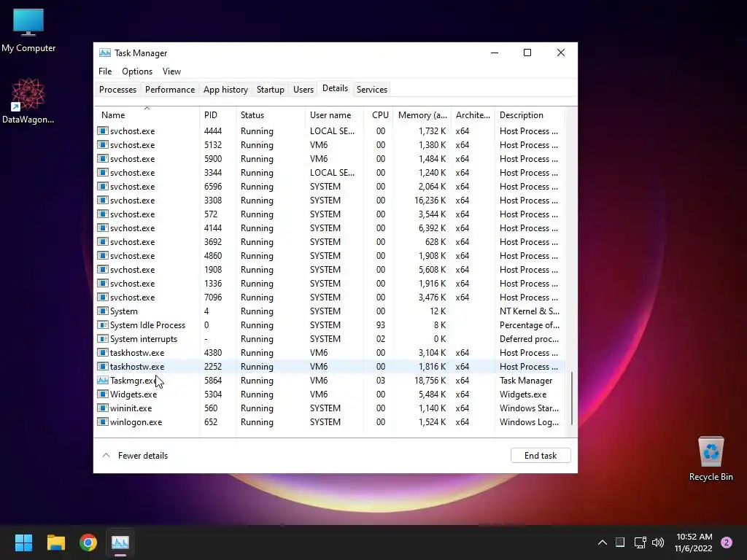This screenshot has width=747, height=560.
Task: Sort processes by PID column
Action: 217,114
